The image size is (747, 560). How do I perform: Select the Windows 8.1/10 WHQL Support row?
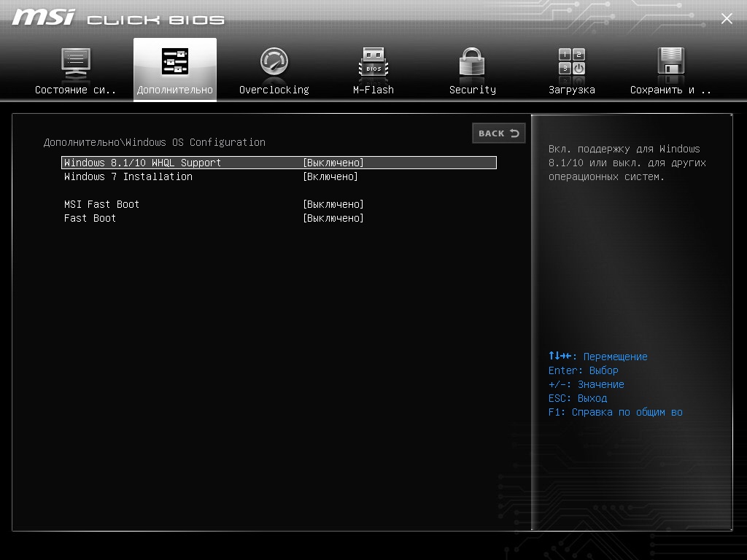coord(279,163)
